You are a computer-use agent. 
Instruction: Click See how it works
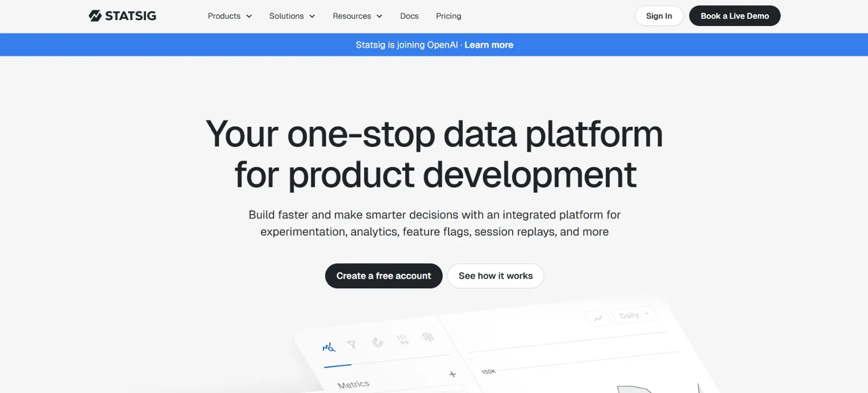[495, 276]
